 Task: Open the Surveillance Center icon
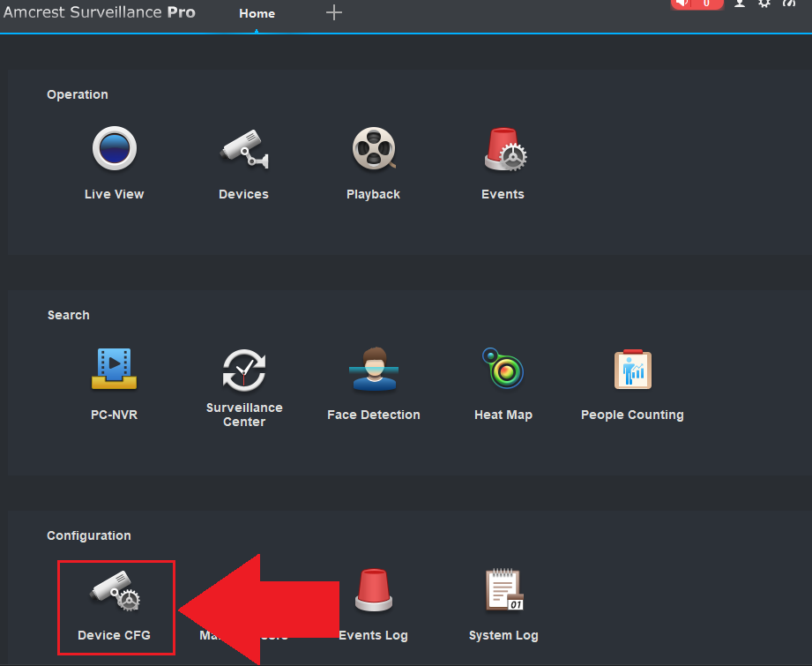coord(244,369)
